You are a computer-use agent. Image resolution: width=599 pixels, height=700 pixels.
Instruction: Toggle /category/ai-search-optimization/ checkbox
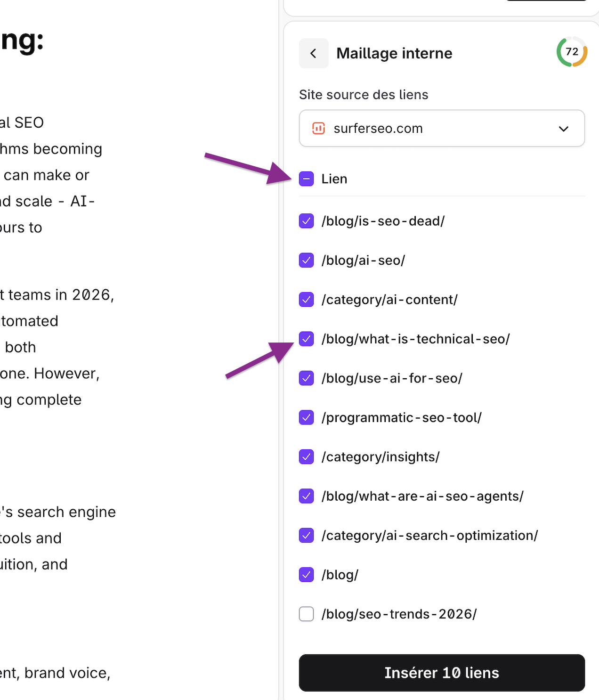point(307,535)
